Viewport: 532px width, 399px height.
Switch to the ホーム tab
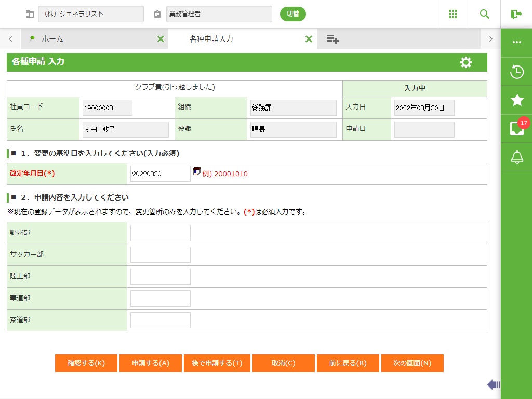(52, 39)
